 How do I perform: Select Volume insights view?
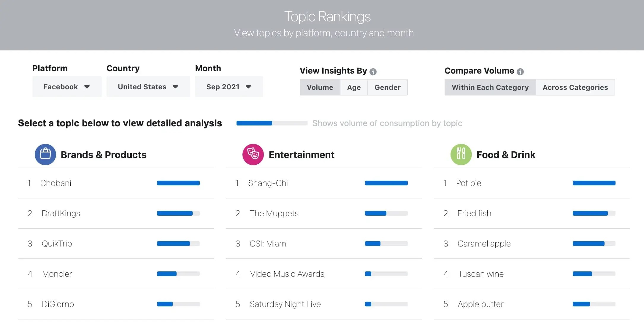click(x=320, y=87)
